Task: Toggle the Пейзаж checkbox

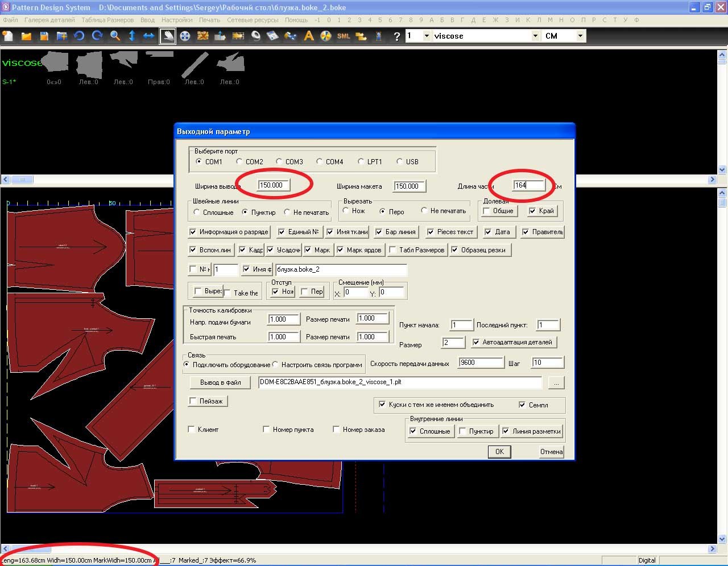Action: (193, 401)
